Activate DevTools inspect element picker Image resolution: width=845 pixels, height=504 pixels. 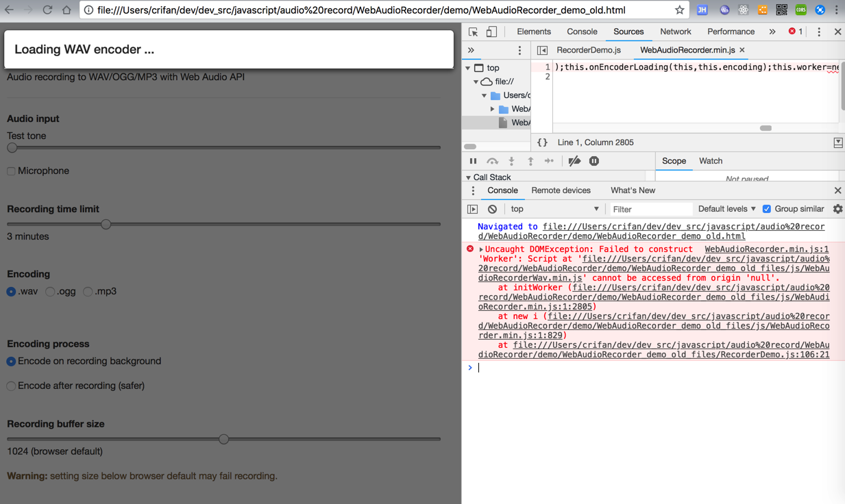(473, 32)
